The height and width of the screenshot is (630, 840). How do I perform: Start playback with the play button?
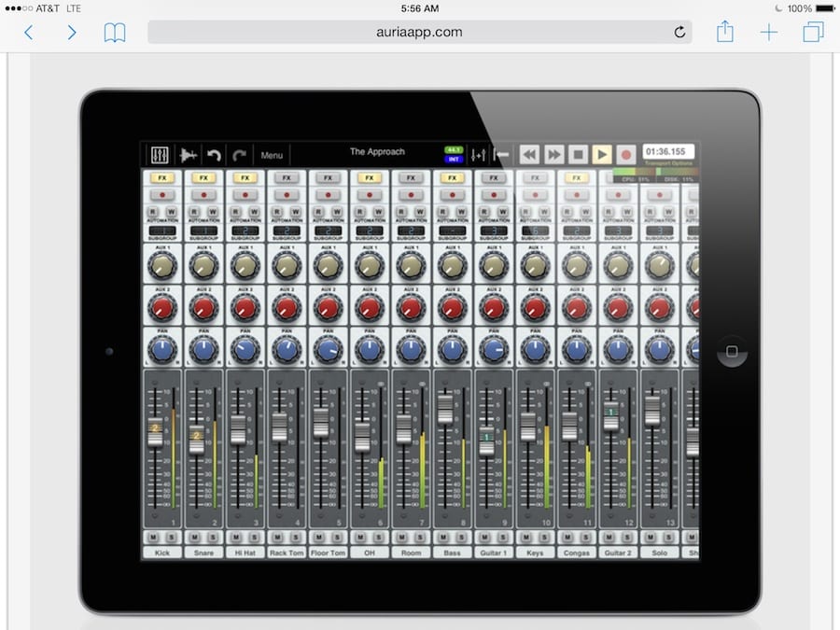click(602, 154)
